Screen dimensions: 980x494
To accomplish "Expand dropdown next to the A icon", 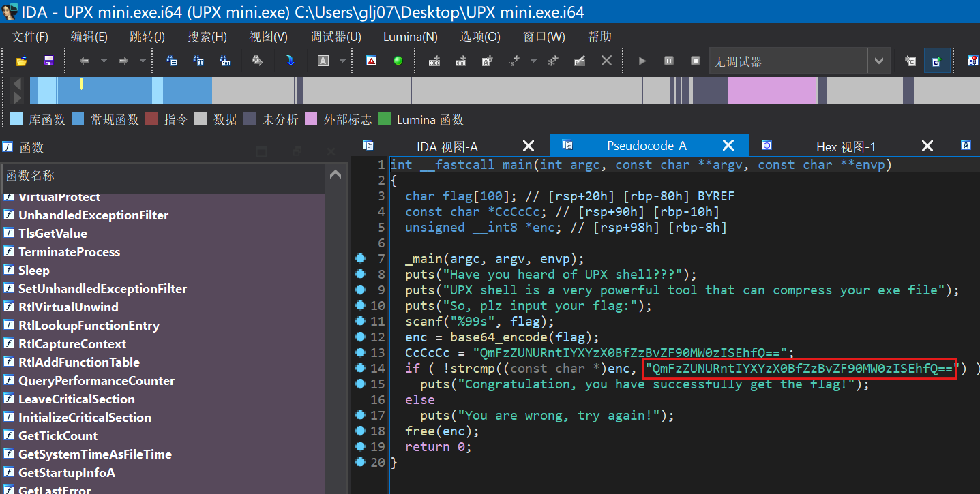I will click(342, 61).
